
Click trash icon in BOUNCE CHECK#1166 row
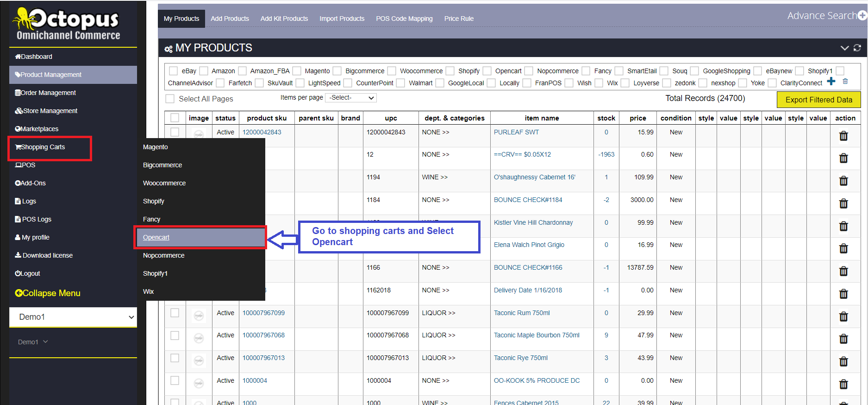(843, 271)
